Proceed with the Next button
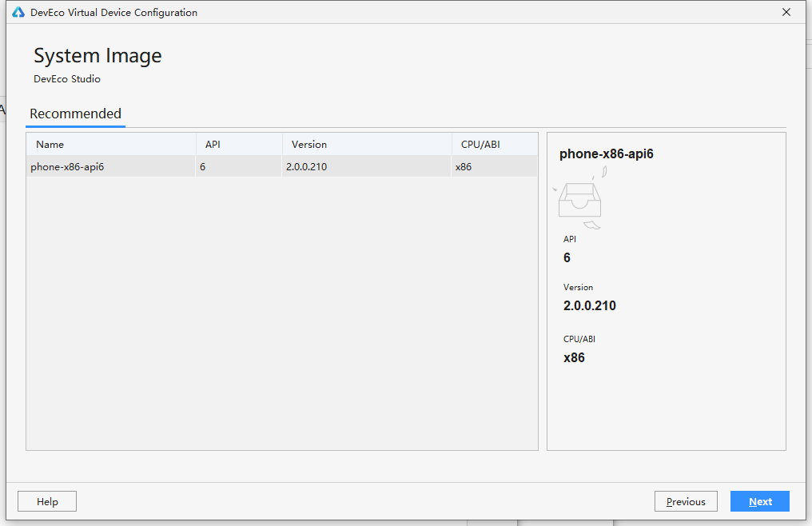The image size is (812, 526). (x=760, y=501)
